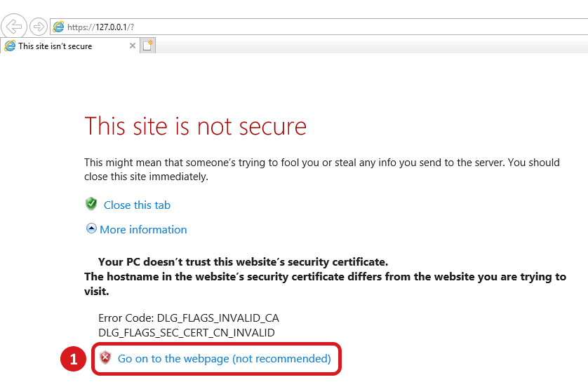
Task: Click the red numbered 1 step marker
Action: [74, 359]
